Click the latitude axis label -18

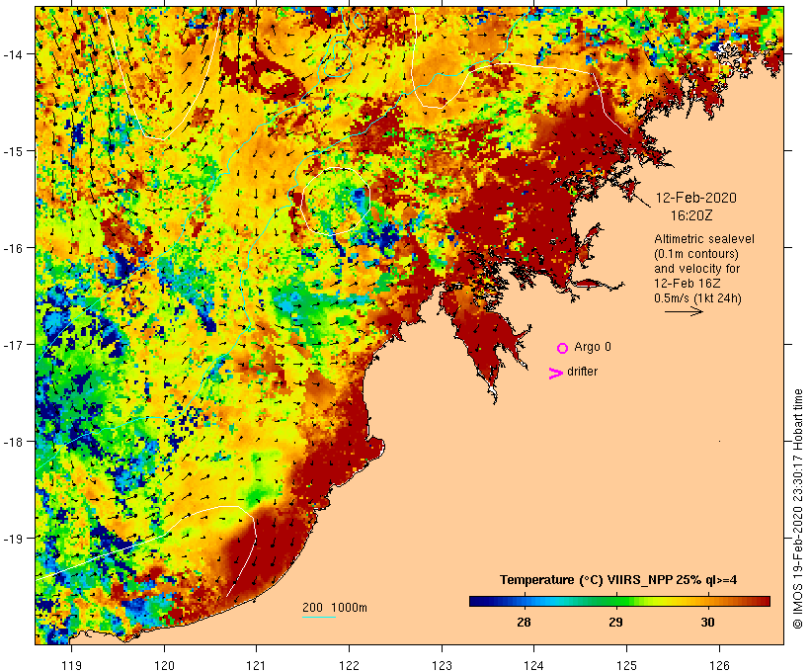[x=13, y=442]
